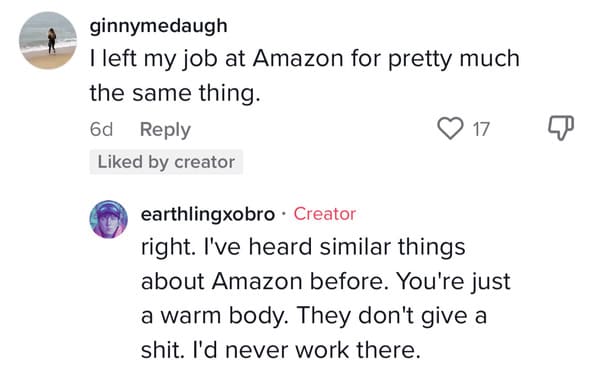
Task: Click the 17 likes count
Action: point(481,129)
